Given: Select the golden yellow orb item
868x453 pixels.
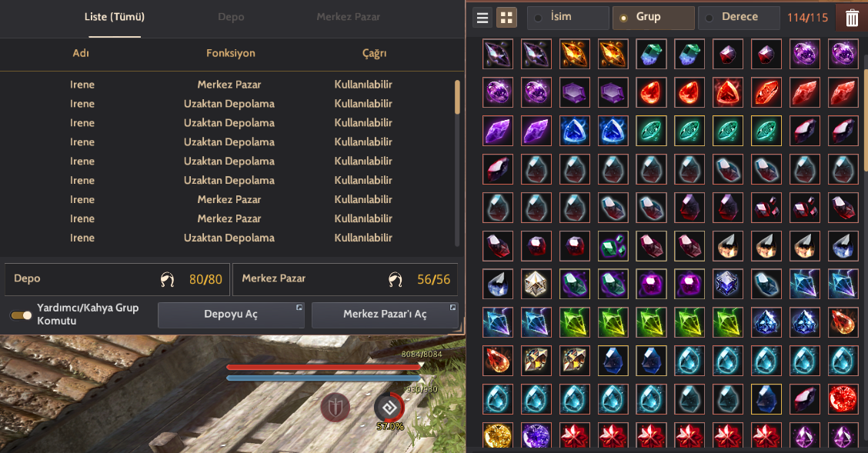Looking at the screenshot, I should pyautogui.click(x=498, y=436).
